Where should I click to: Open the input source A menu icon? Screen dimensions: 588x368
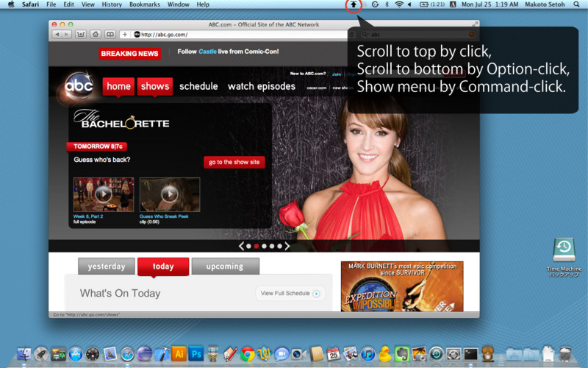[x=453, y=4]
